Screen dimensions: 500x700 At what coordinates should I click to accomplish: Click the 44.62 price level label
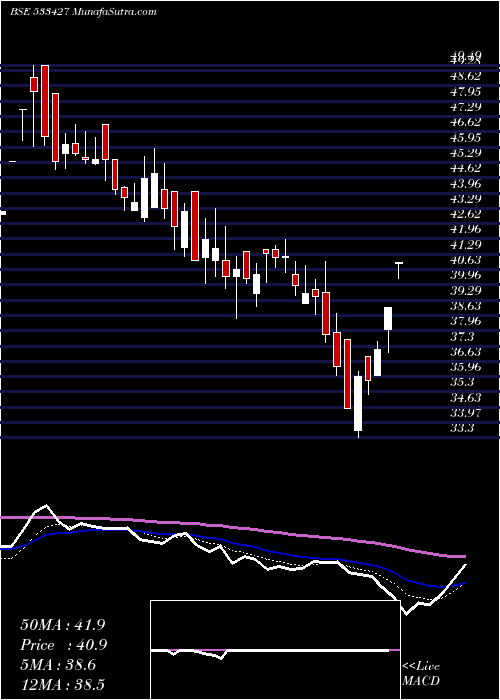tap(466, 168)
